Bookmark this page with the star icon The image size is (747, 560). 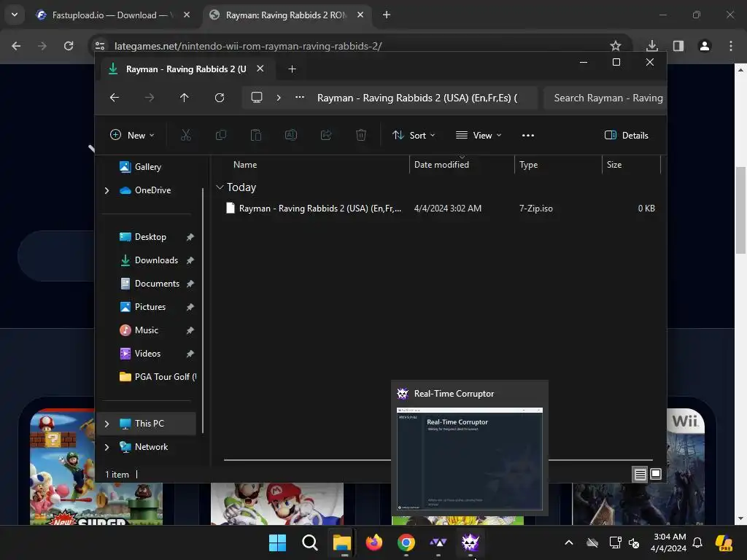(616, 46)
